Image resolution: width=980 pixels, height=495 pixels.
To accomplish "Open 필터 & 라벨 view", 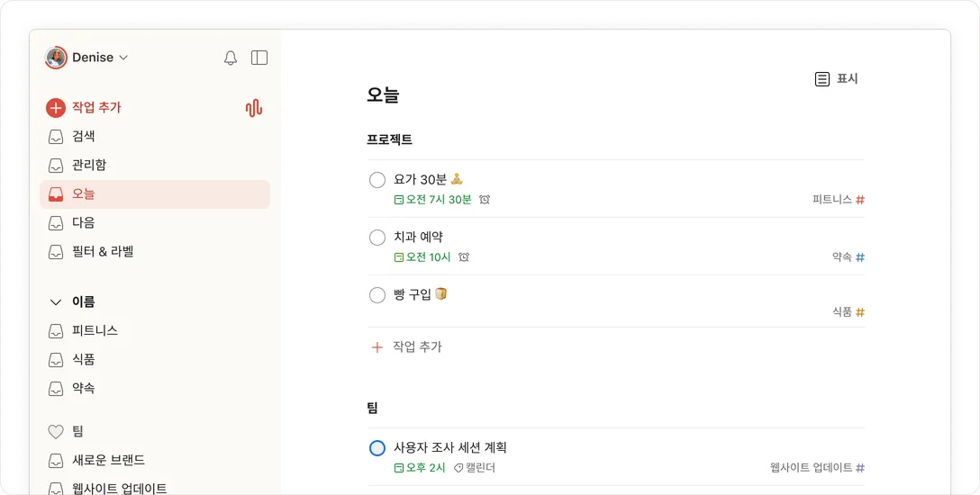I will coord(103,252).
